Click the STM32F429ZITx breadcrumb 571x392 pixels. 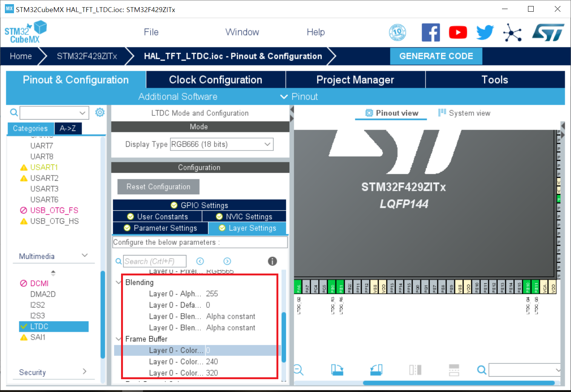[87, 56]
